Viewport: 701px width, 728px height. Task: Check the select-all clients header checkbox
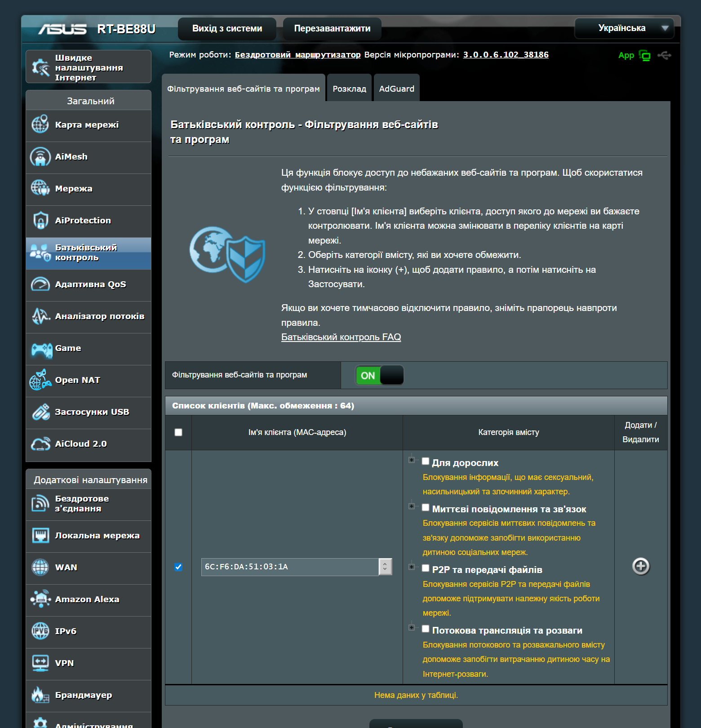(178, 432)
